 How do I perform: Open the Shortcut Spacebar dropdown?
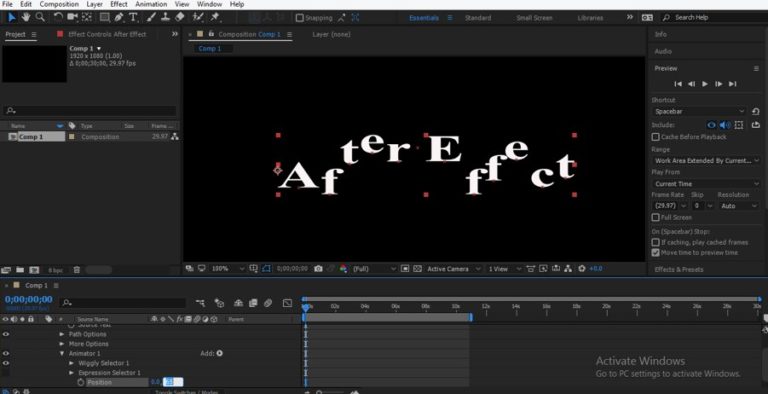[699, 111]
